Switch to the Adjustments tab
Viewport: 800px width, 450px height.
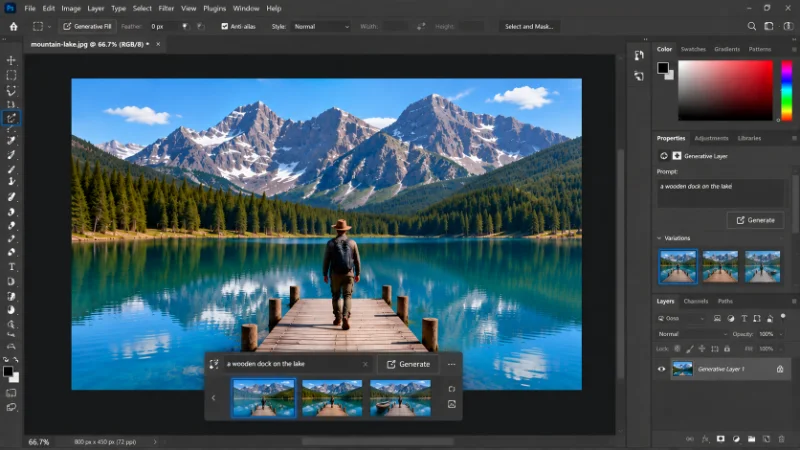pyautogui.click(x=711, y=138)
